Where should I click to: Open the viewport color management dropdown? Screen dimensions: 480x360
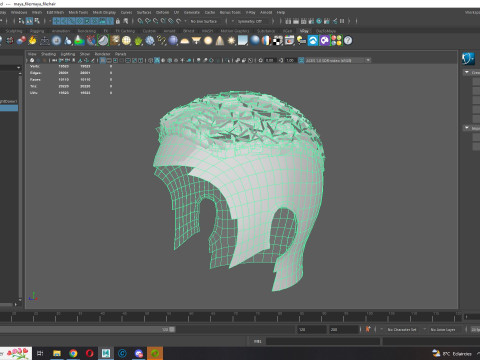click(x=335, y=60)
